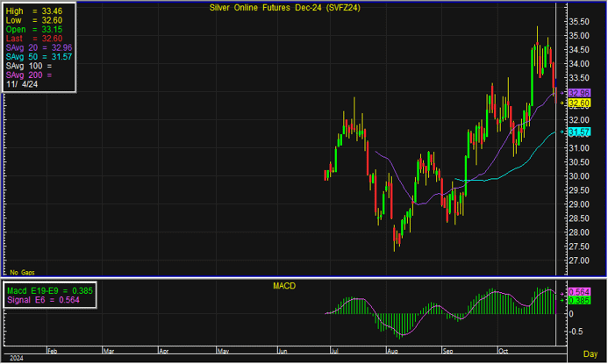Click the cyan 31.57 average price tag
This screenshot has height=364, width=608.
579,132
